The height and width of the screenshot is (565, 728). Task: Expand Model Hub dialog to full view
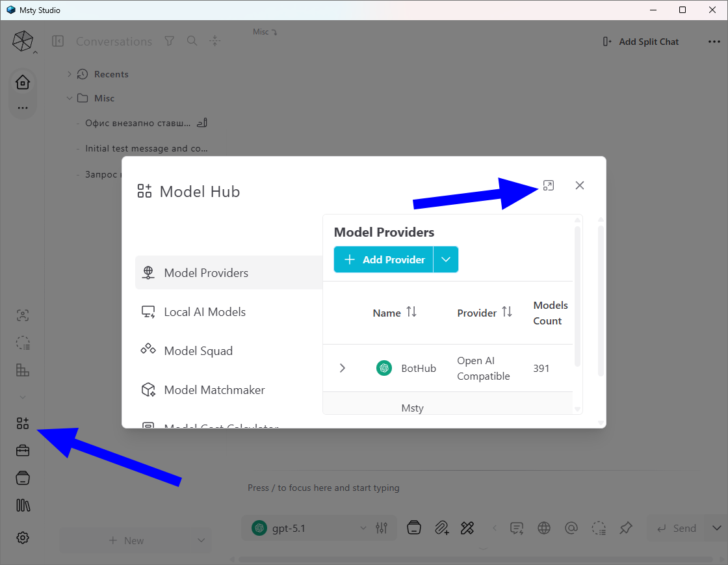(x=549, y=185)
